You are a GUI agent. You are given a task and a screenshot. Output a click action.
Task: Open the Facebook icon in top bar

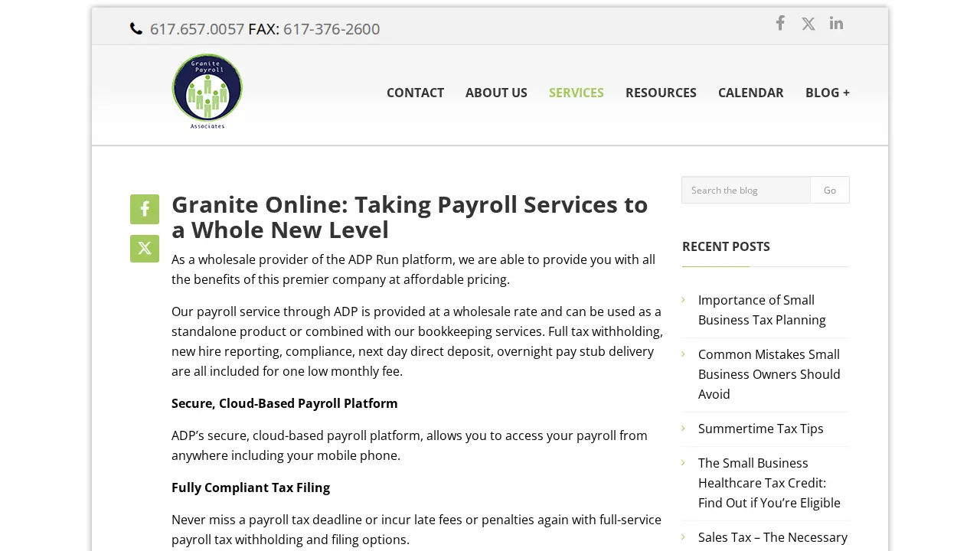(780, 23)
